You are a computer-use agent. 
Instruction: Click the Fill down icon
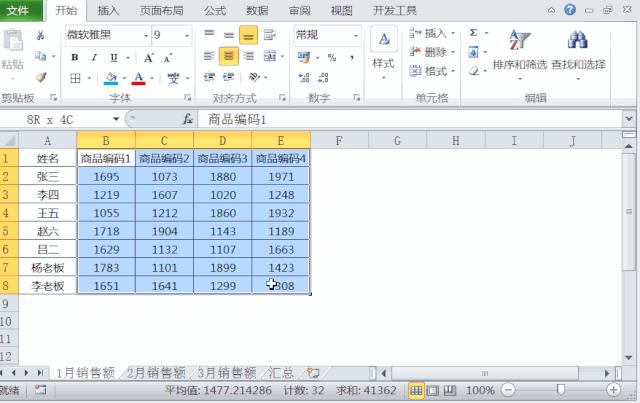click(473, 52)
